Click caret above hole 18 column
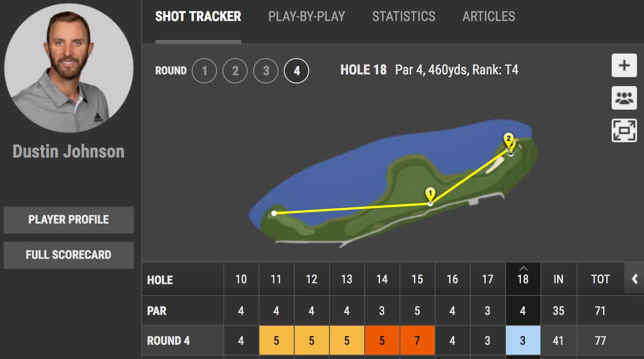This screenshot has height=359, width=644. [x=523, y=269]
